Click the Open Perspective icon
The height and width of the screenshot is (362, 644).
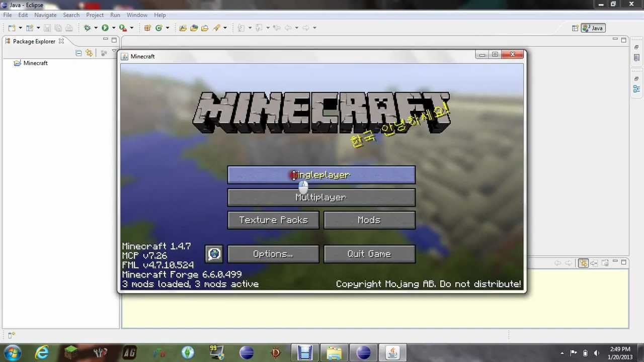click(x=575, y=28)
